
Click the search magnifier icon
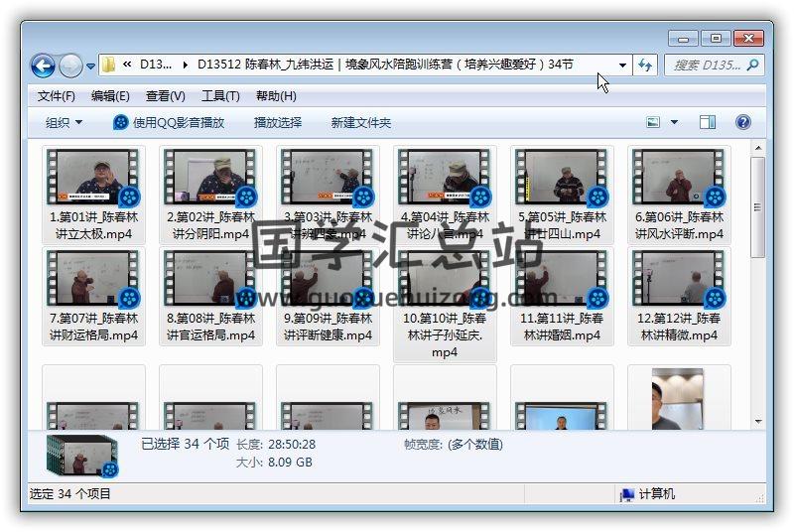[751, 66]
